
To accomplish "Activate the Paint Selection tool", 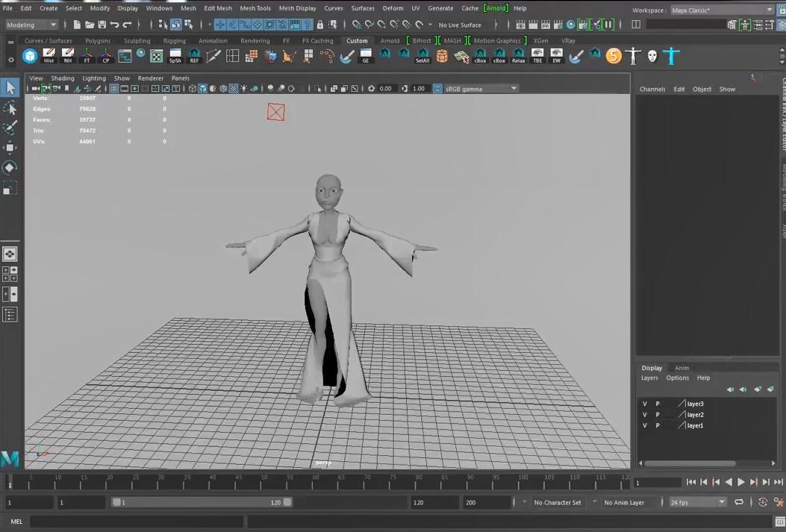I will coord(10,128).
